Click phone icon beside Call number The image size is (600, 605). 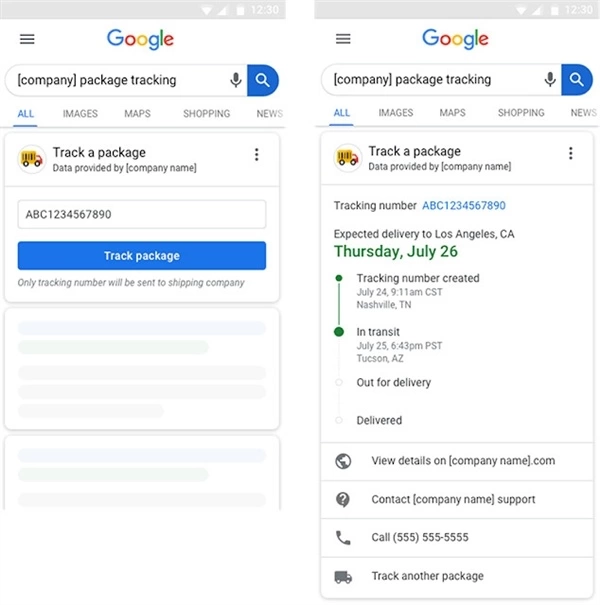point(344,538)
